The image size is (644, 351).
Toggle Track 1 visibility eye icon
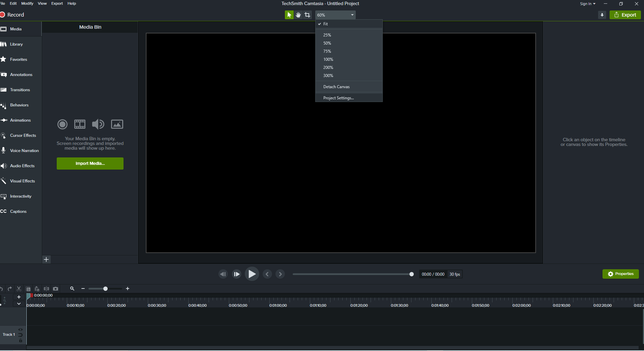[x=21, y=330]
